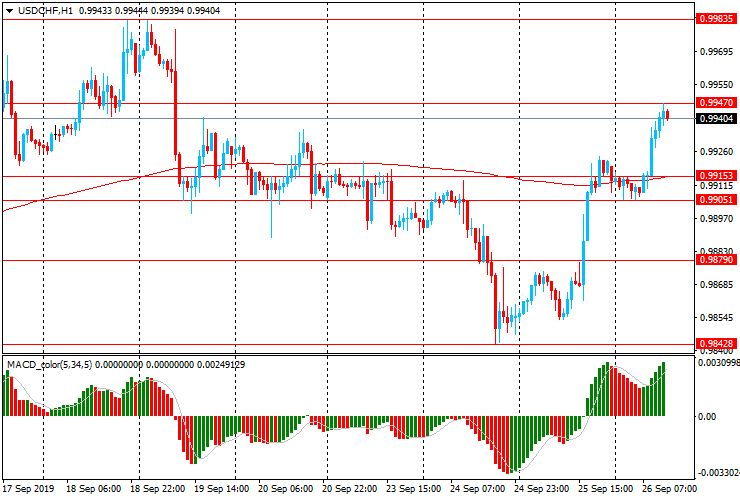Click the 0.98545 price scale value
This screenshot has width=740, height=500.
click(x=716, y=318)
